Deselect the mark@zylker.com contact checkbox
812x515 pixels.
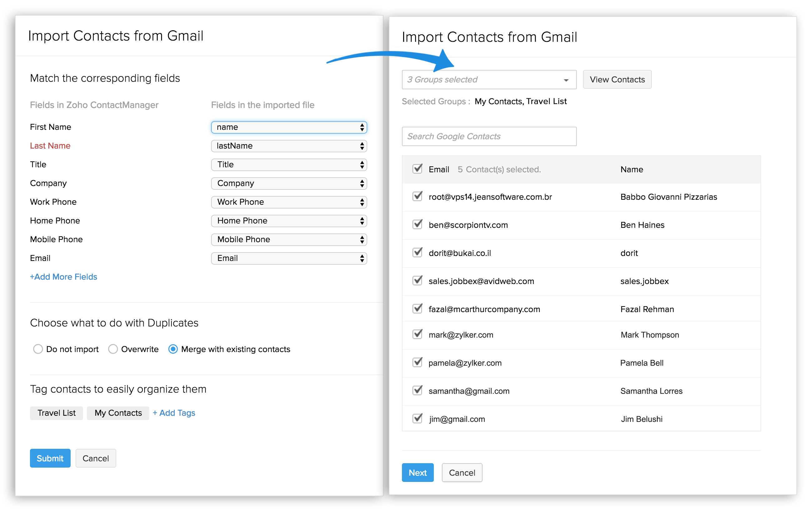pos(417,334)
